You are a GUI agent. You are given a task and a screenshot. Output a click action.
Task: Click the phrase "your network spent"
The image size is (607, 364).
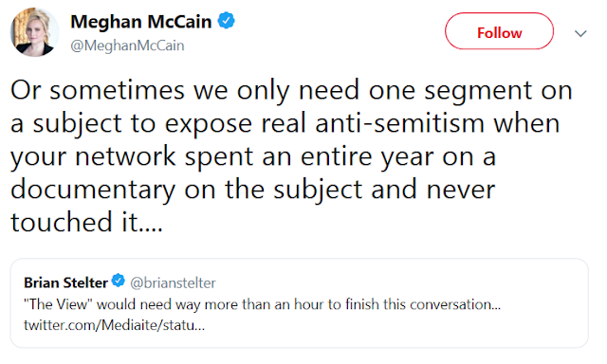click(x=132, y=157)
